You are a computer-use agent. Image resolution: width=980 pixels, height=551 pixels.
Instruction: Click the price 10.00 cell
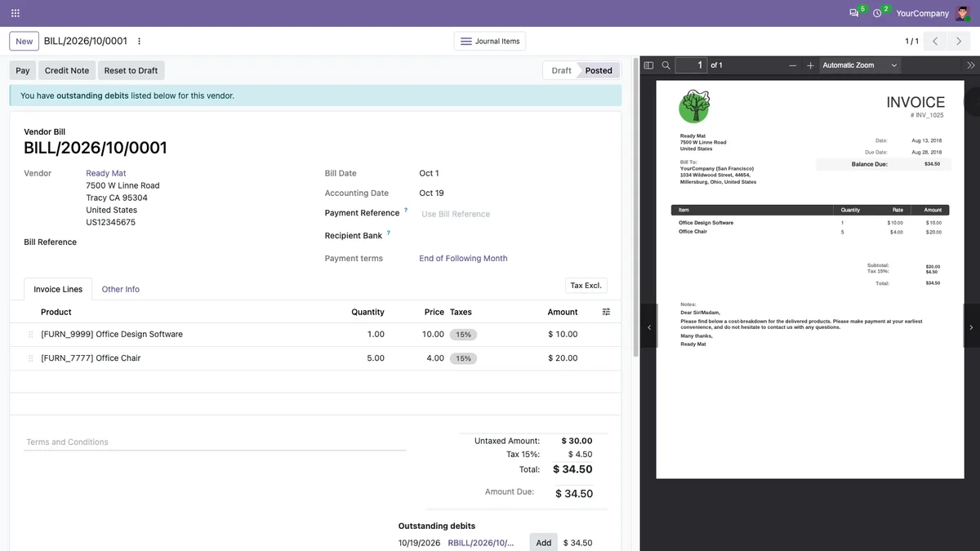(433, 335)
